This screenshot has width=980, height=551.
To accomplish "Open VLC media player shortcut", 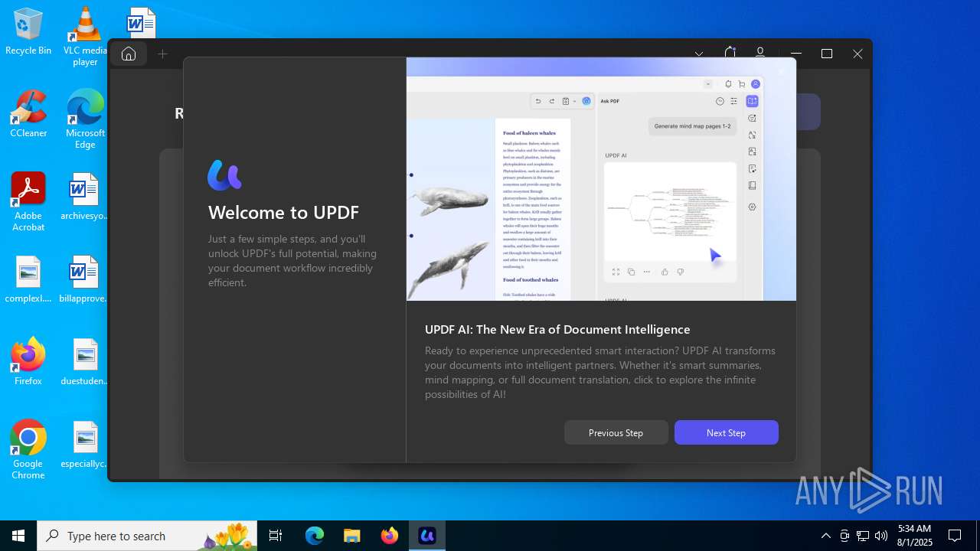I will [85, 37].
